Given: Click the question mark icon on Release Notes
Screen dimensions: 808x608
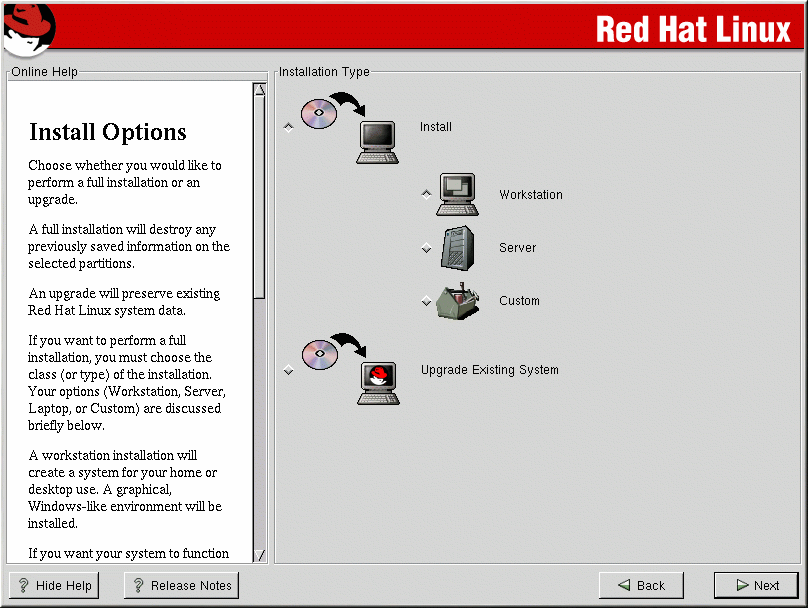Looking at the screenshot, I should 139,586.
